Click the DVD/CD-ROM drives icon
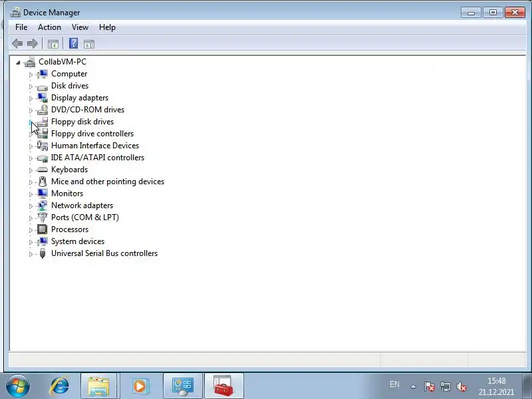 click(43, 110)
